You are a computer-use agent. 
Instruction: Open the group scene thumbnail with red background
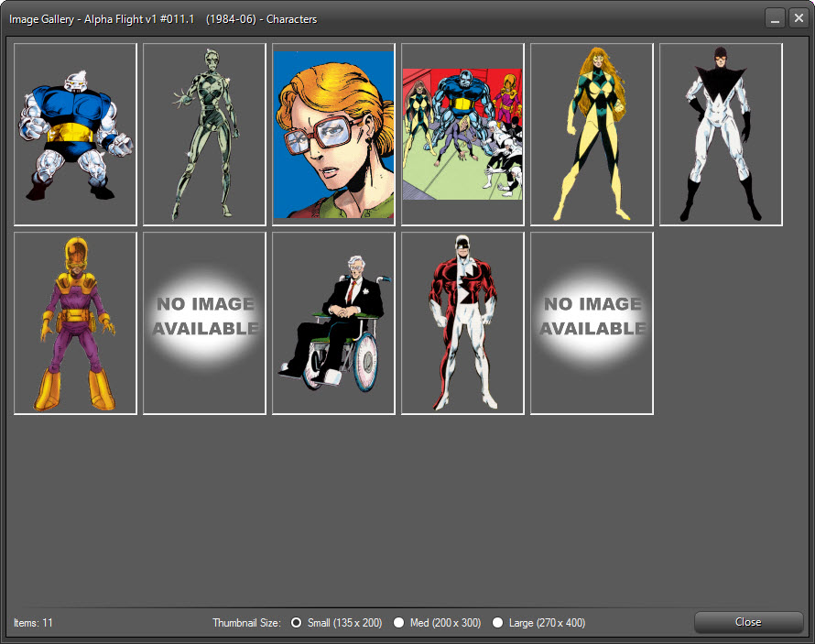click(x=462, y=134)
